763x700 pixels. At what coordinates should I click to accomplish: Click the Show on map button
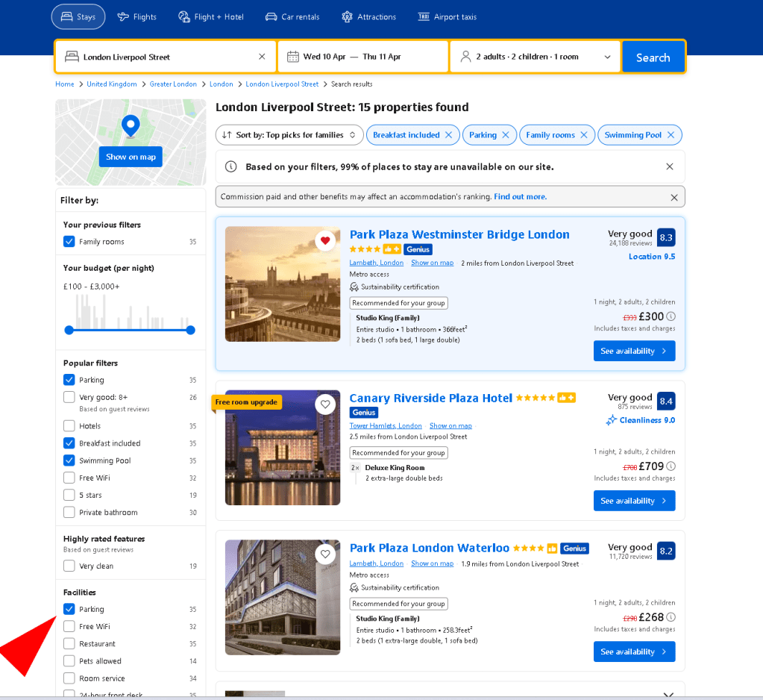coord(131,157)
